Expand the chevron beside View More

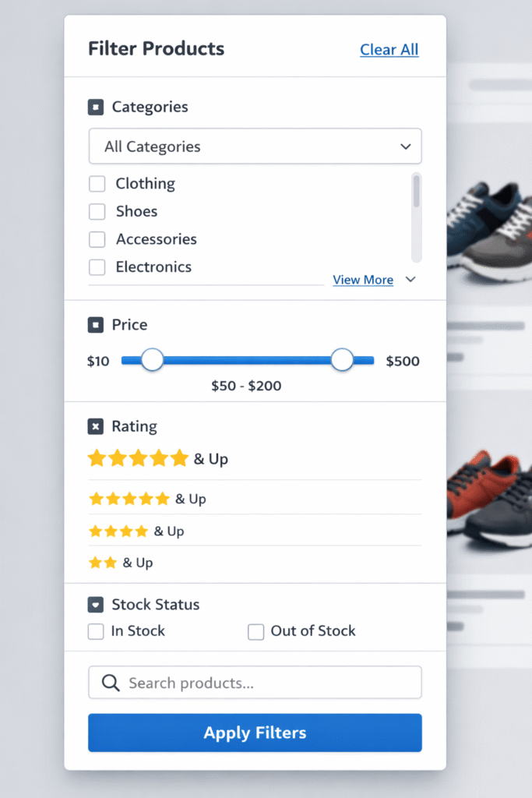pyautogui.click(x=411, y=280)
